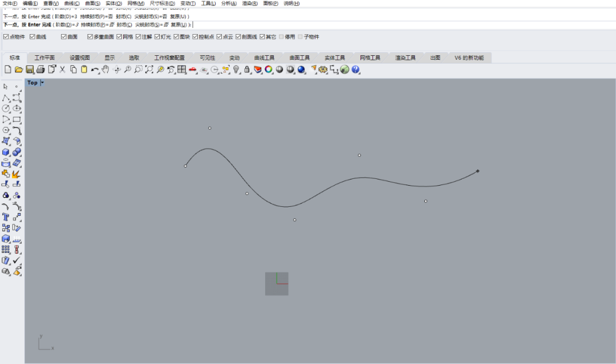Click the Print icon in toolbar
The width and height of the screenshot is (616, 364).
tap(40, 69)
